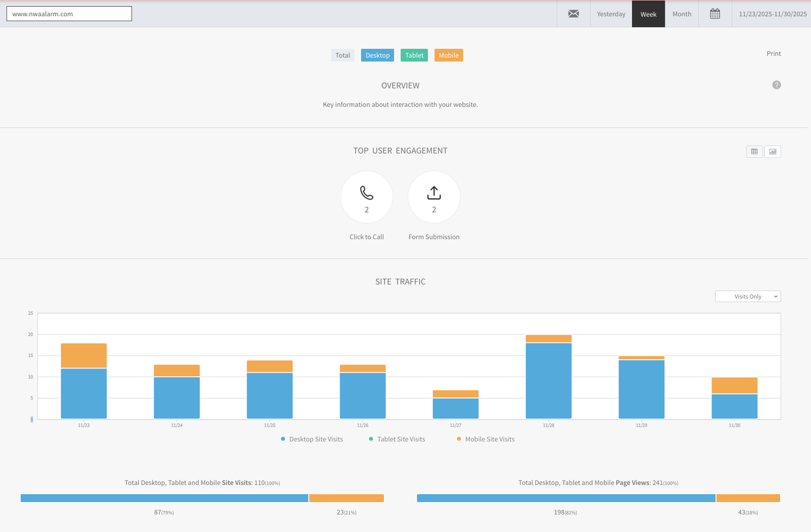Filter by Mobile device button
The height and width of the screenshot is (532, 811).
tap(449, 55)
